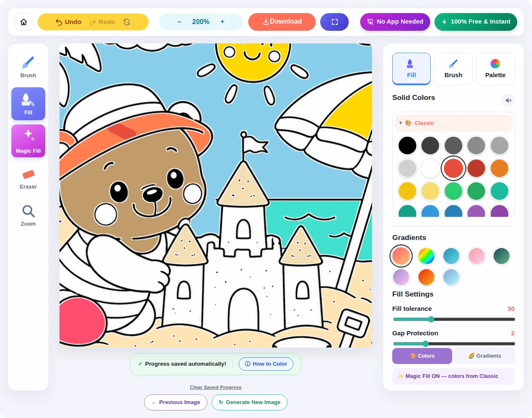Pick the white color swatch

click(x=430, y=168)
